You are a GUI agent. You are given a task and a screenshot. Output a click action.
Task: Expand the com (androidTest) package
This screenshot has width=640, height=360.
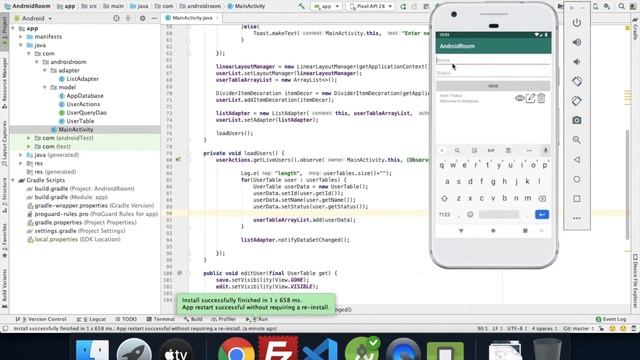click(x=29, y=138)
